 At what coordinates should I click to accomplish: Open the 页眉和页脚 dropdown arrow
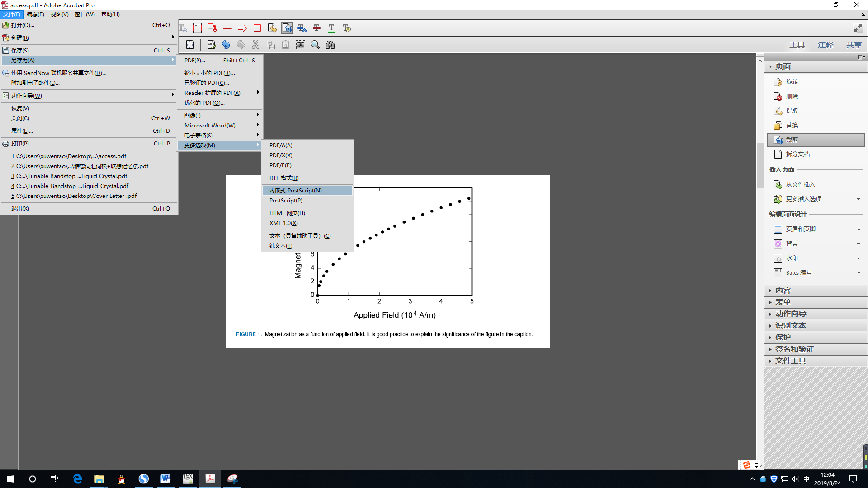(859, 230)
